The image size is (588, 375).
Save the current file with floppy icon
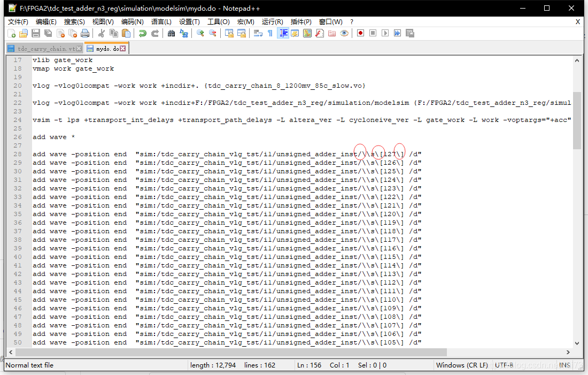tap(36, 33)
